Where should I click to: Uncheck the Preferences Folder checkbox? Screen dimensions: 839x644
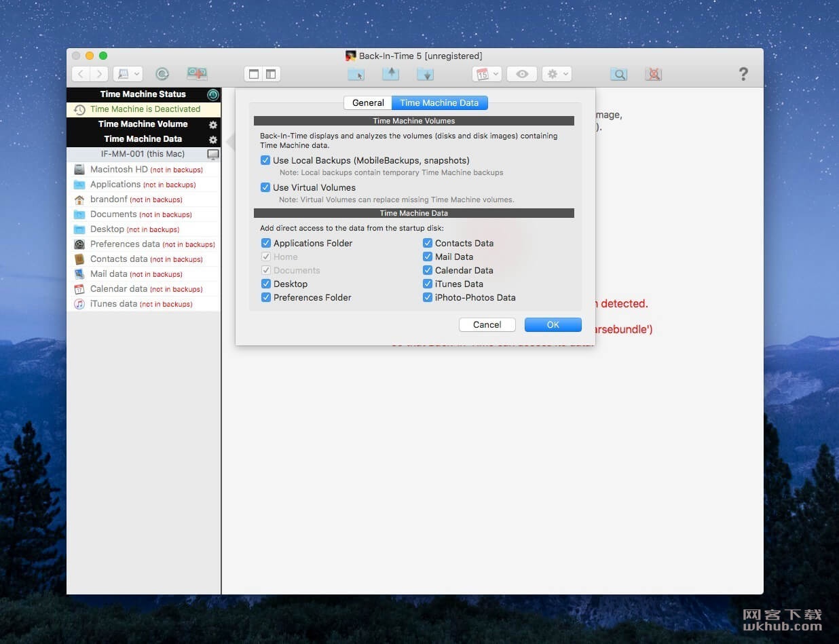point(266,297)
